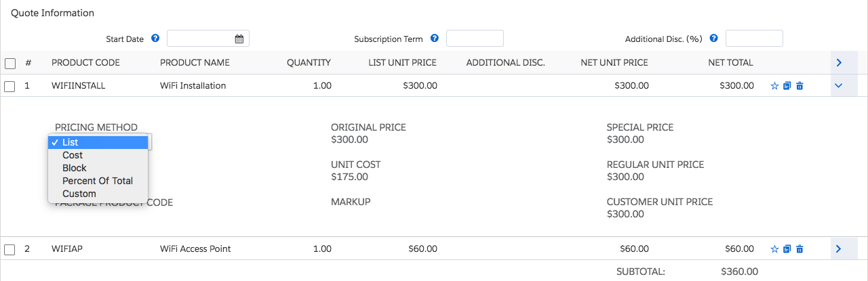Check the box for WIFIAP row
868x281 pixels.
(10, 250)
